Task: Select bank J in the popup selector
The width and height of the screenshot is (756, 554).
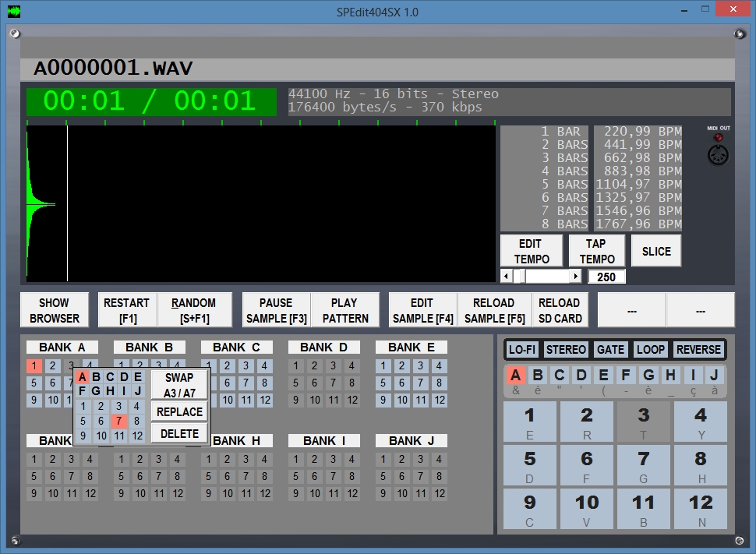Action: 138,391
